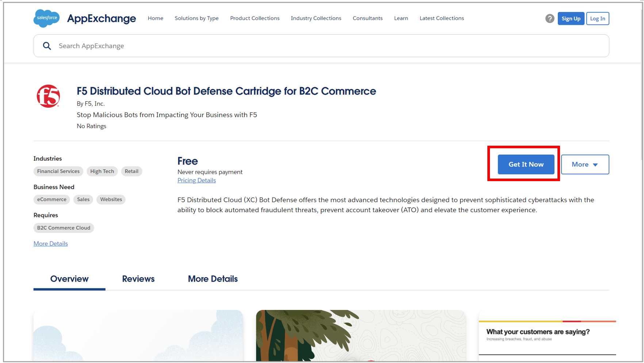
Task: Click the eCommerce business need tag
Action: pyautogui.click(x=51, y=199)
